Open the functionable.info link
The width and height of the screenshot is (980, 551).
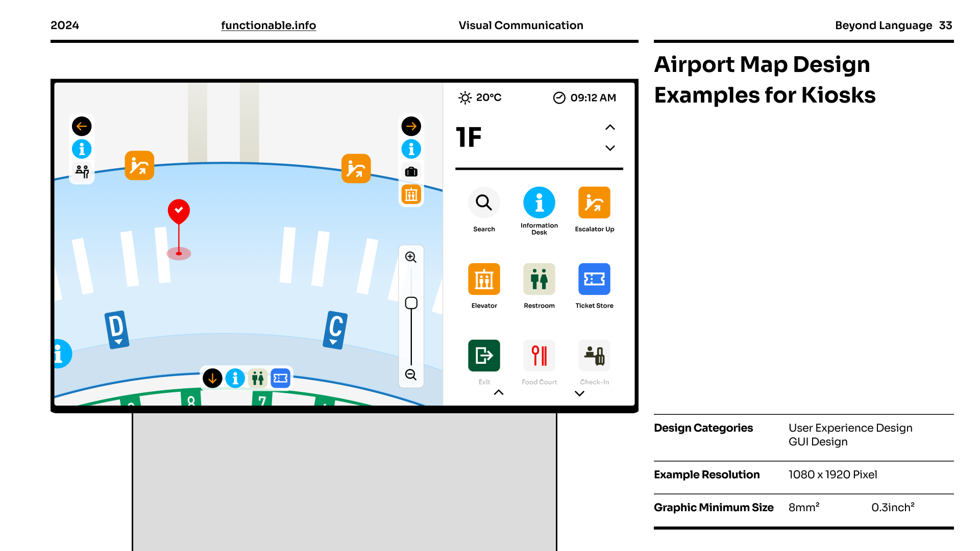tap(268, 26)
